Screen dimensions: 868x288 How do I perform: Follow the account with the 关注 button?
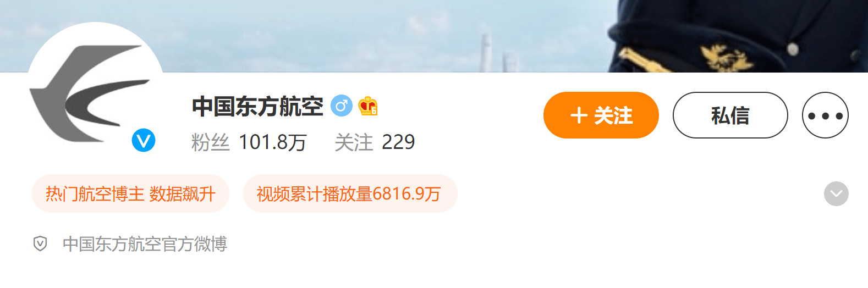601,115
